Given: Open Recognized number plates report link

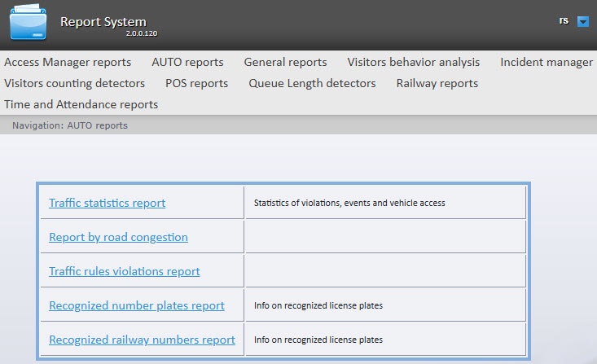Looking at the screenshot, I should coord(137,305).
